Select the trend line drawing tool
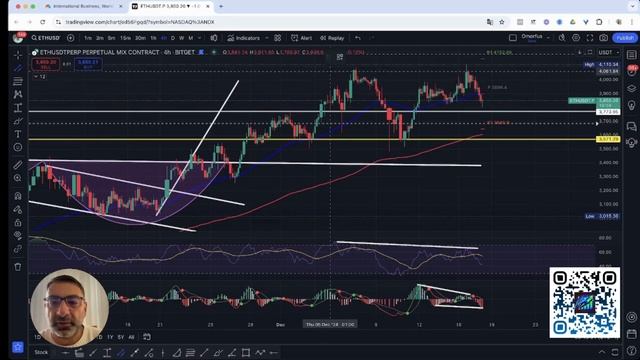 18,68
